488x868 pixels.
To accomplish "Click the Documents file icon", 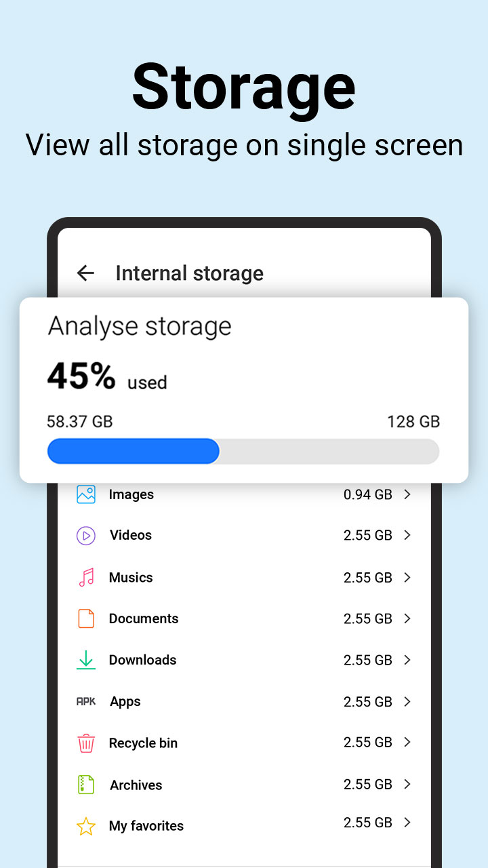I will (86, 618).
